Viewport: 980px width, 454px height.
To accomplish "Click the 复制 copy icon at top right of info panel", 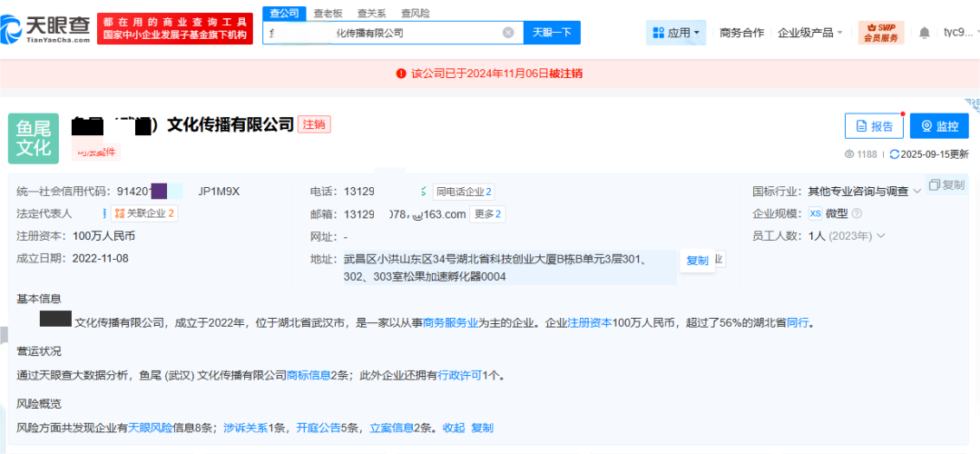I will pos(946,185).
